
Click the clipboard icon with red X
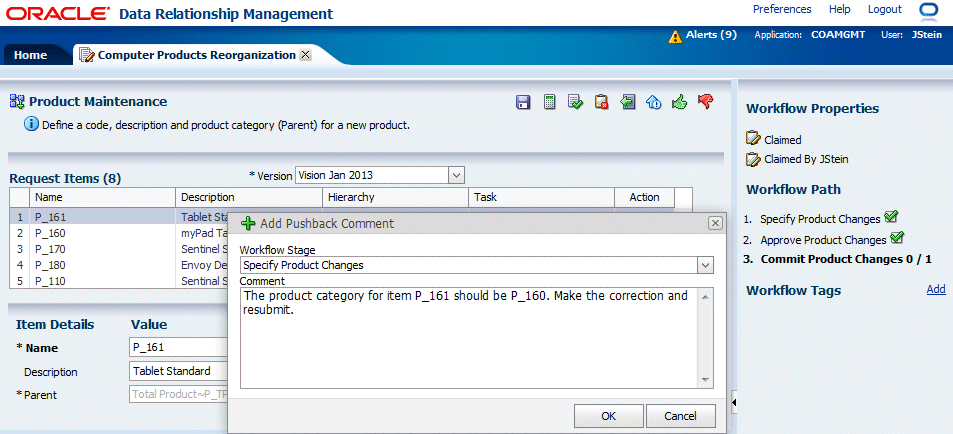(x=601, y=102)
